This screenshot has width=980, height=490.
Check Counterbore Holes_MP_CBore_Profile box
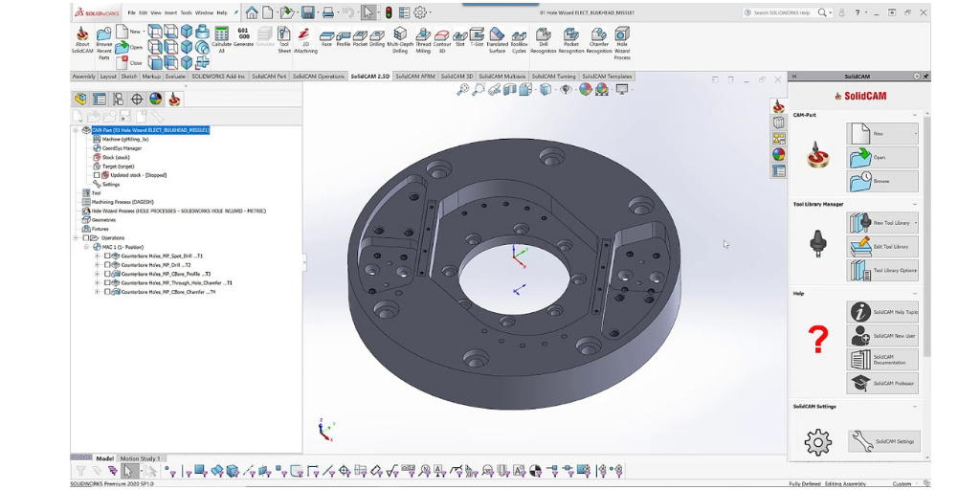[x=107, y=274]
